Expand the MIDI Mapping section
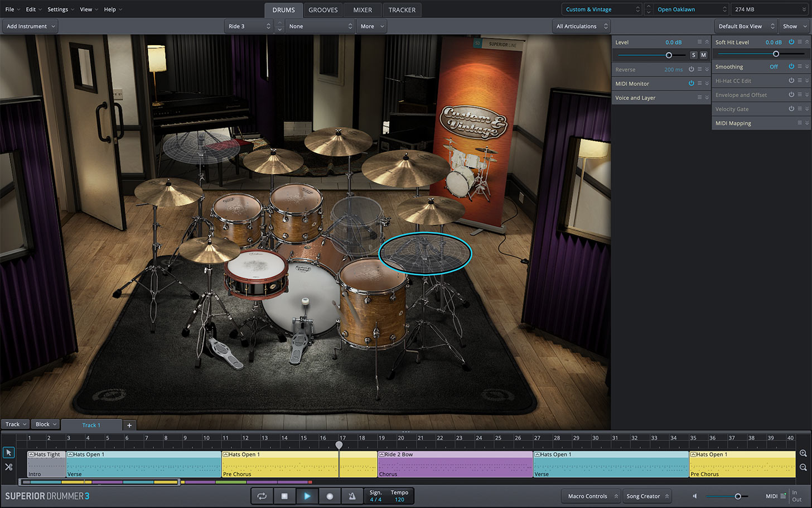The image size is (812, 508). (807, 123)
